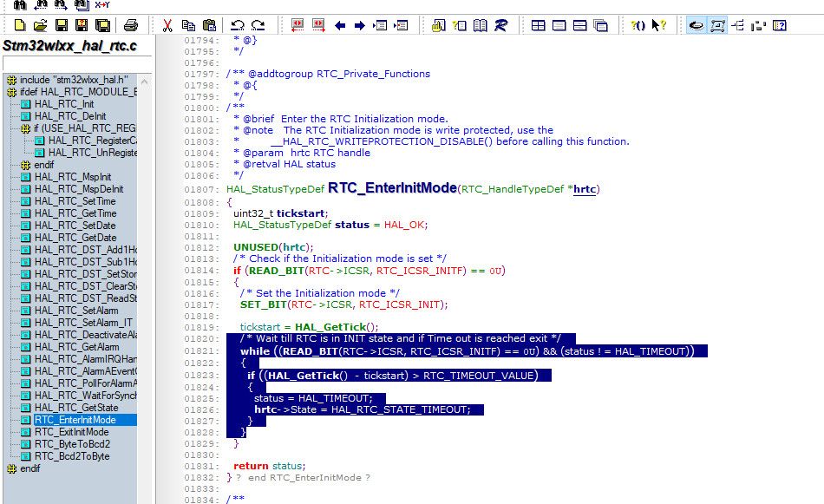This screenshot has width=824, height=504.
Task: Click the blue R Lookup References icon
Action: pos(500,25)
